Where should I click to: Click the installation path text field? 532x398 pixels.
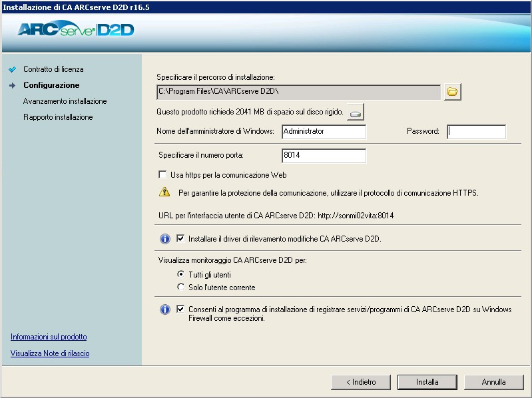[298, 92]
